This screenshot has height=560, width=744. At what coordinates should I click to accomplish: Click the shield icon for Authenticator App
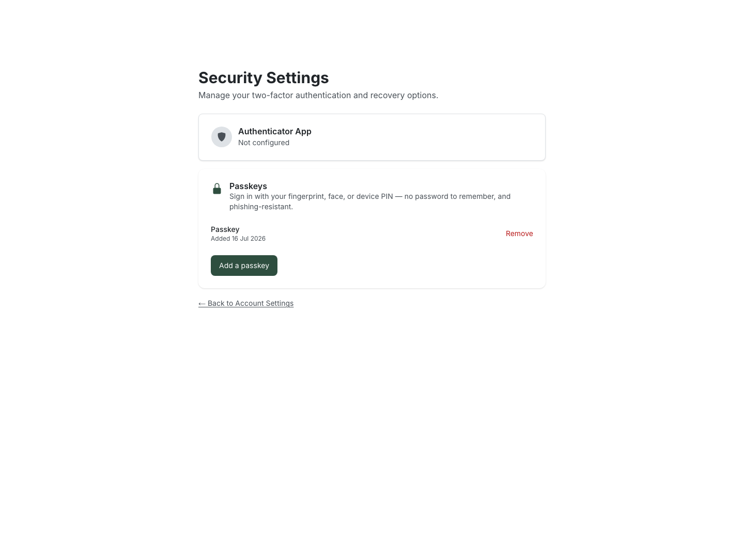coord(222,137)
